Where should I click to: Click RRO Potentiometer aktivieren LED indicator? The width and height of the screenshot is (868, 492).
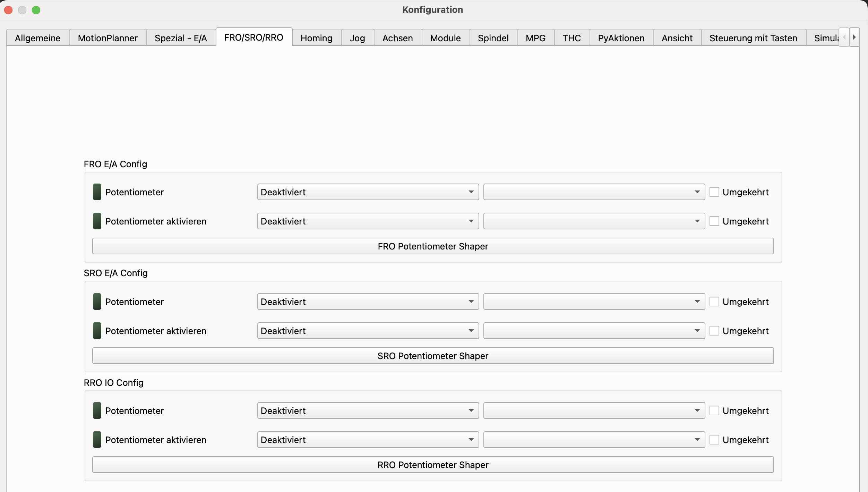tap(97, 440)
